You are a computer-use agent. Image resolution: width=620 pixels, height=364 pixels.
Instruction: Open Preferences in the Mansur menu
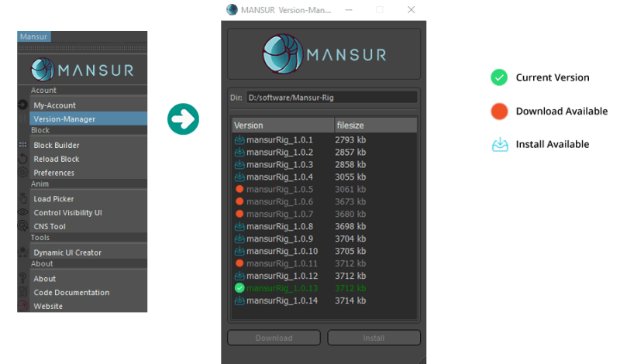(x=88, y=173)
